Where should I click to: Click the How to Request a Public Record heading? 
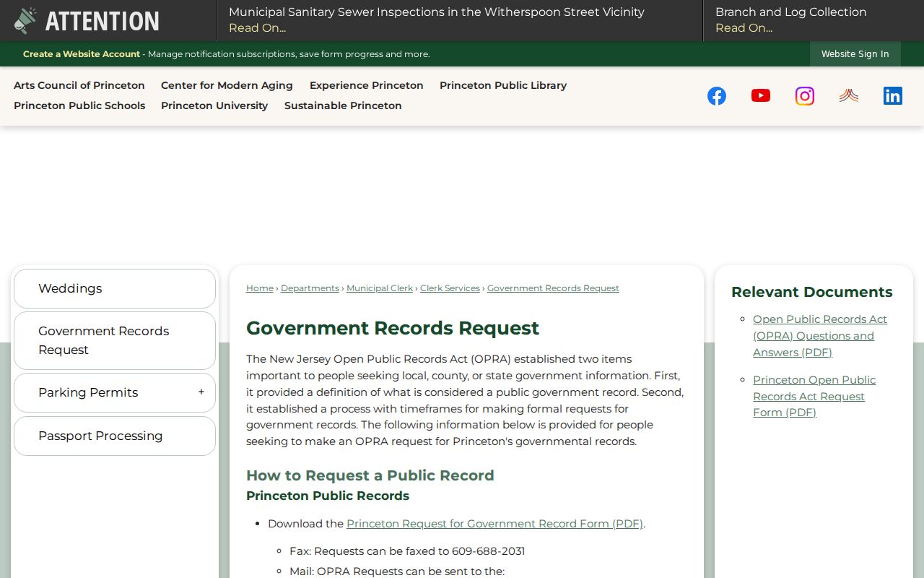pyautogui.click(x=370, y=475)
